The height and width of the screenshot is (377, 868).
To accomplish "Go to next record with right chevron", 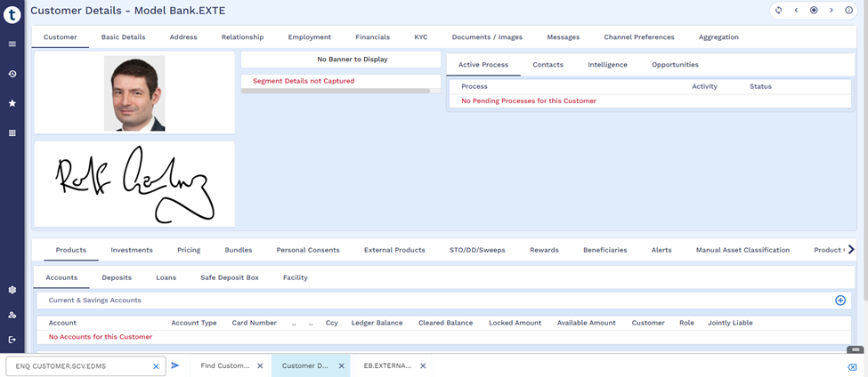I will tap(831, 11).
